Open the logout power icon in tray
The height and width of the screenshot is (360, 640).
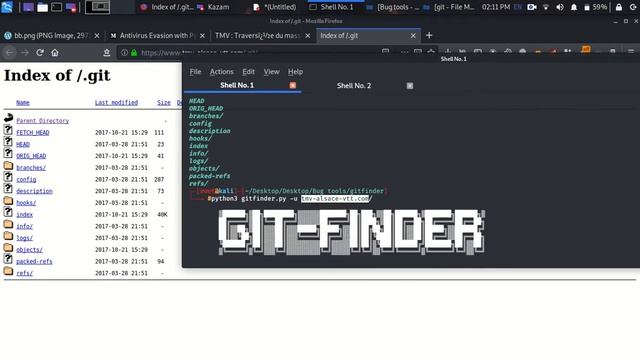pos(633,7)
